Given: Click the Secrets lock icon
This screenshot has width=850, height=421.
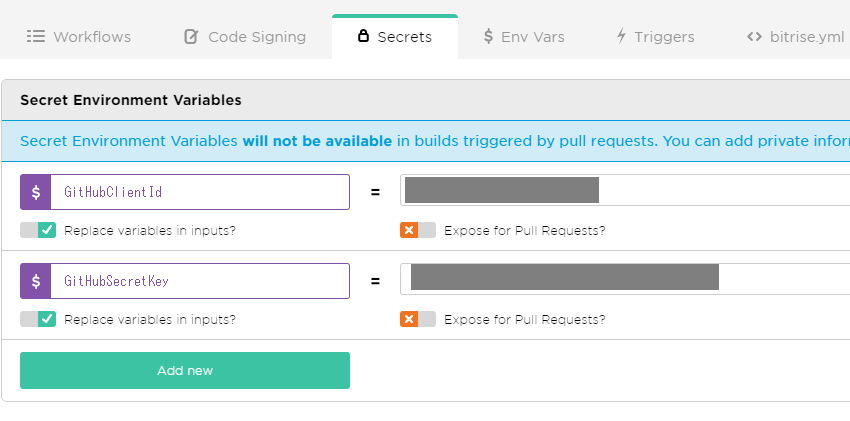Looking at the screenshot, I should [363, 37].
